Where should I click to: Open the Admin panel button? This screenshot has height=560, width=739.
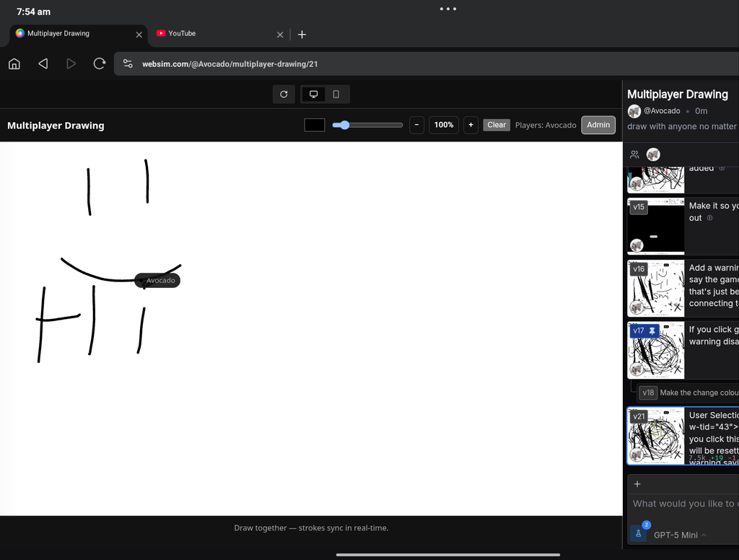[x=598, y=125]
